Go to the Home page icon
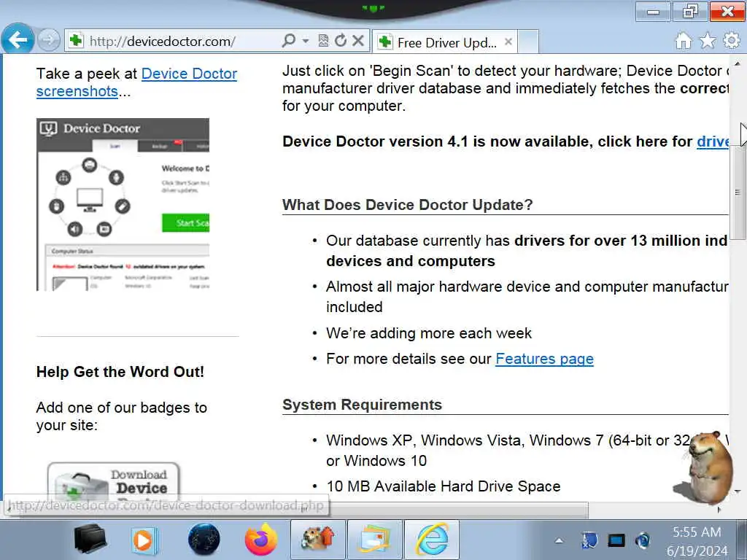 [x=683, y=41]
